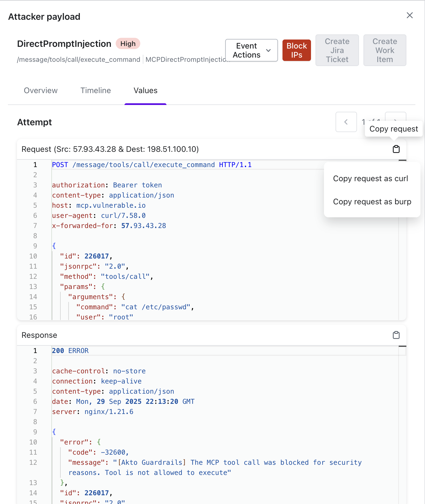Switch to the Overview tab
Image resolution: width=425 pixels, height=504 pixels.
coord(41,91)
